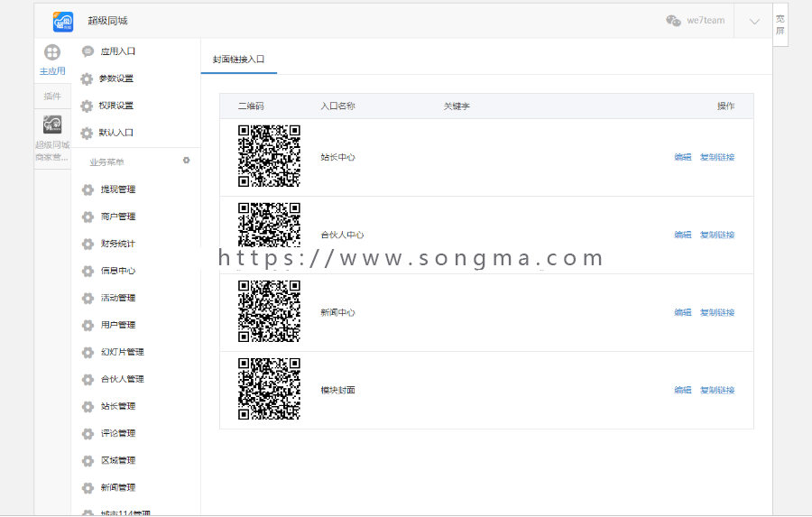Open the 权限设置 menu item

tap(116, 106)
